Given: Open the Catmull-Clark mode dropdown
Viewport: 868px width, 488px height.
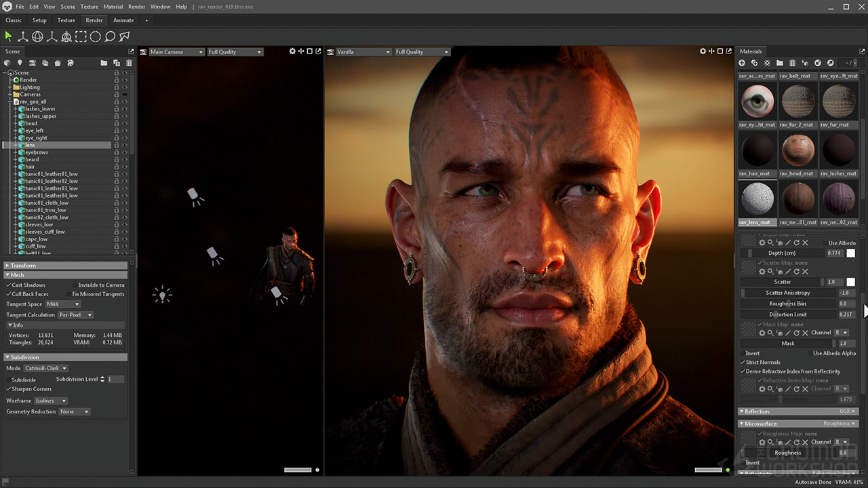Looking at the screenshot, I should tap(46, 368).
